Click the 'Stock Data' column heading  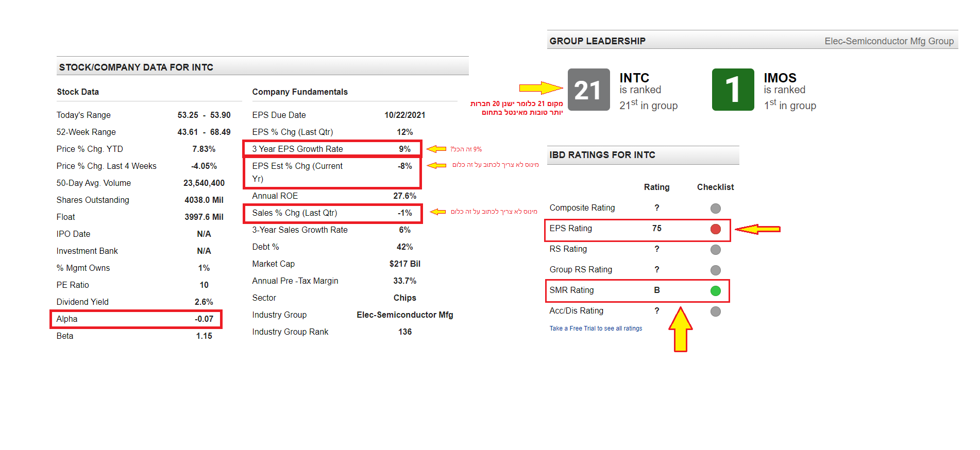[78, 92]
